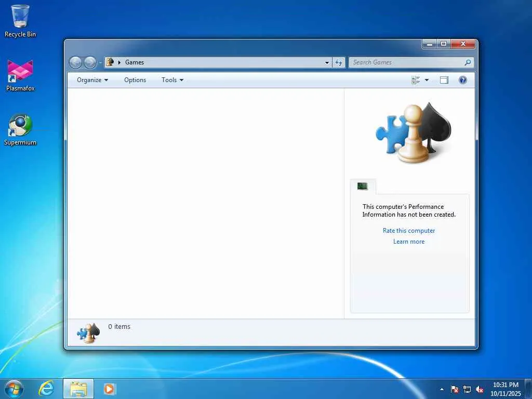Open the address bar history dropdown

coord(327,62)
